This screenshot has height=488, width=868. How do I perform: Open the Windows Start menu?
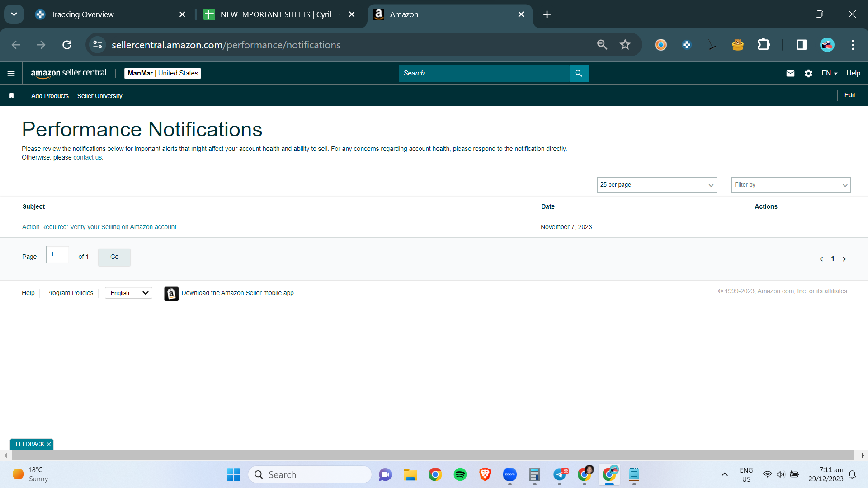click(x=233, y=474)
